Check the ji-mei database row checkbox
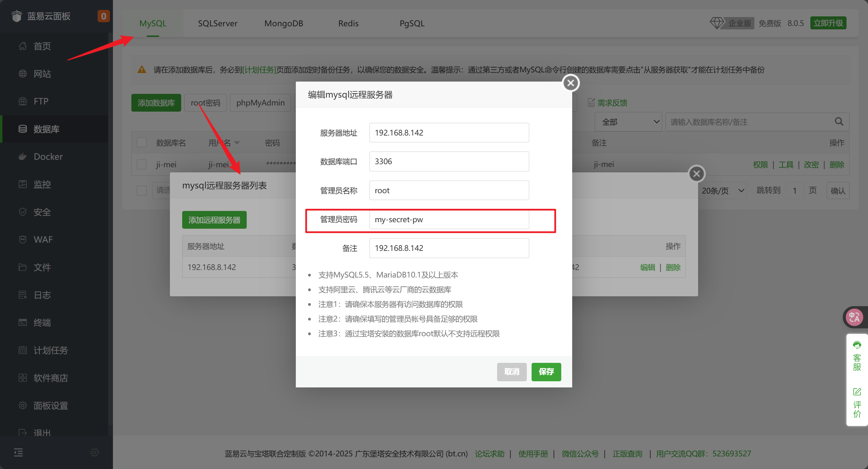868x469 pixels. (142, 165)
